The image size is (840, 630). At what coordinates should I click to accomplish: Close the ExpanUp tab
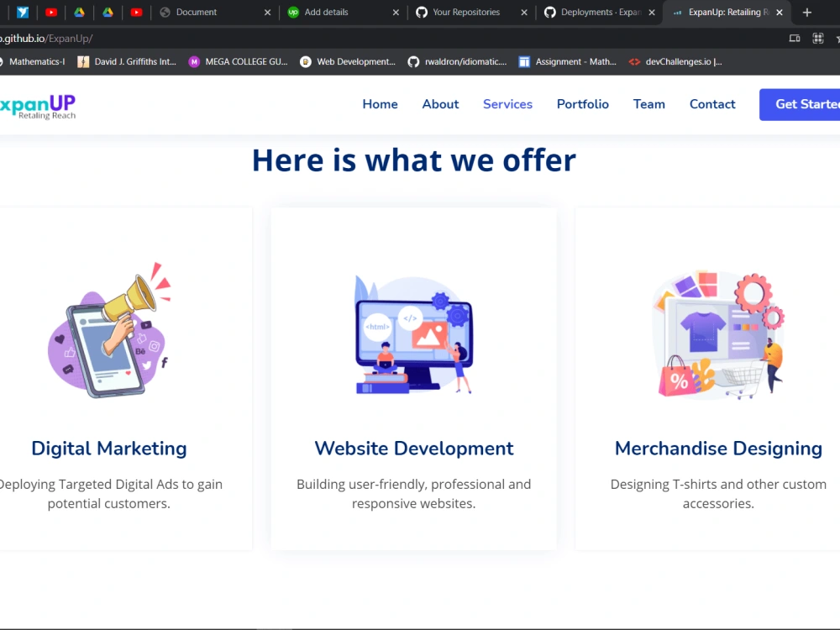click(x=780, y=13)
